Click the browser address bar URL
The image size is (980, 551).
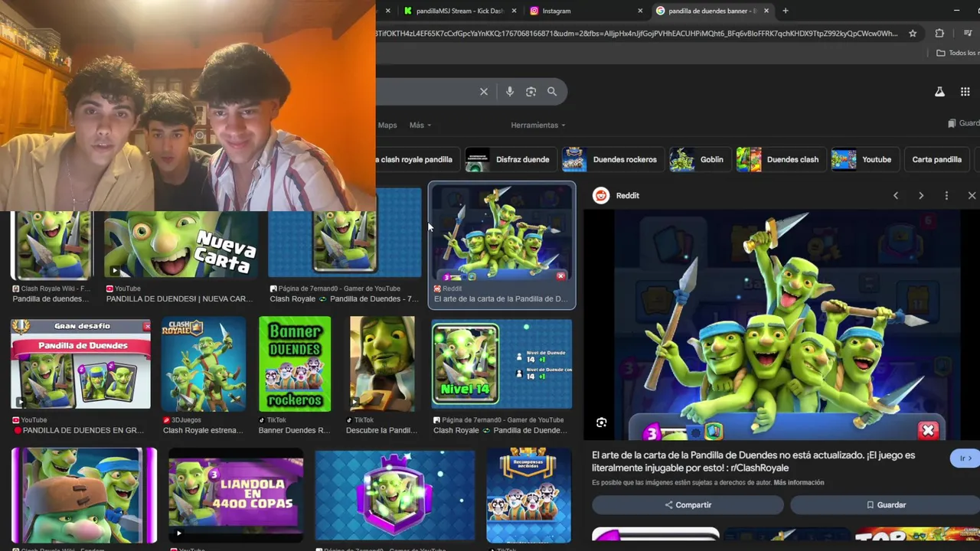click(637, 34)
